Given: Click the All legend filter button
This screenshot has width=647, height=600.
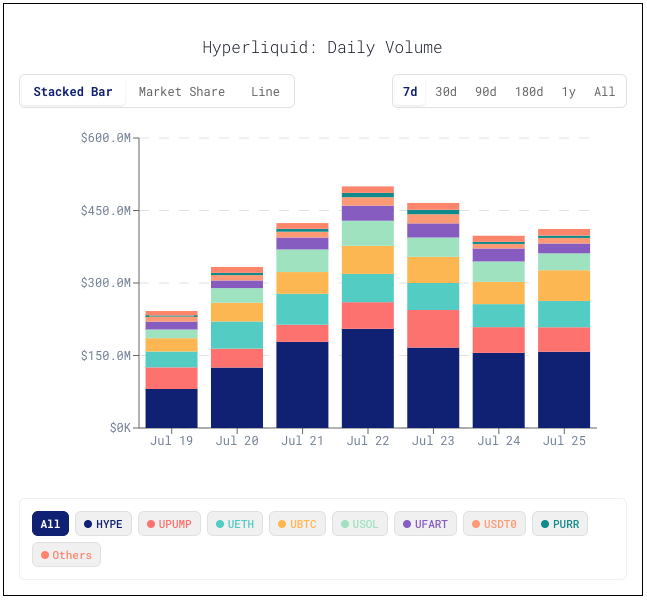Looking at the screenshot, I should [x=50, y=524].
